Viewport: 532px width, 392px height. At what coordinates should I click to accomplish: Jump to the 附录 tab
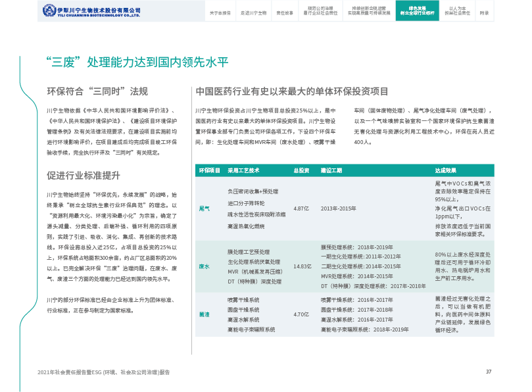click(x=484, y=12)
